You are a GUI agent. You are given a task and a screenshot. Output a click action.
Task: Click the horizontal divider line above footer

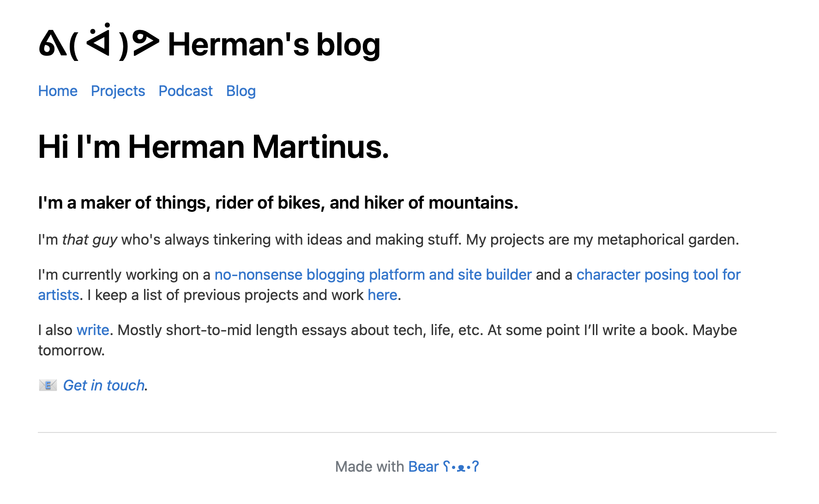click(407, 432)
